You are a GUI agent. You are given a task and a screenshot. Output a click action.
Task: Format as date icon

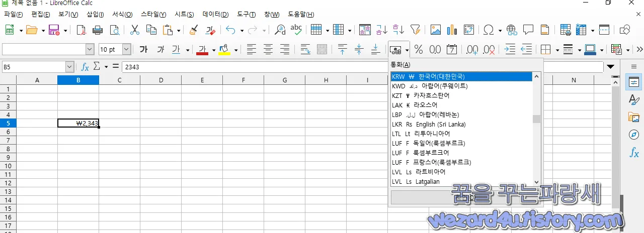pyautogui.click(x=452, y=49)
